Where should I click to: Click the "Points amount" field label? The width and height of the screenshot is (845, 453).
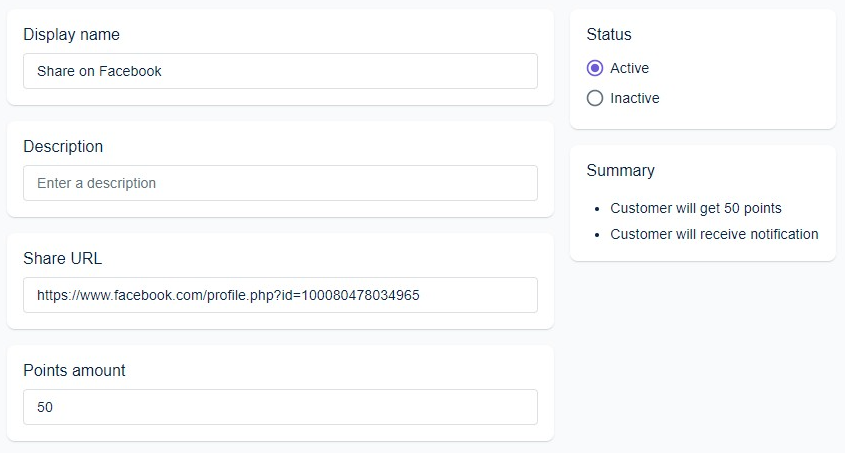(74, 370)
